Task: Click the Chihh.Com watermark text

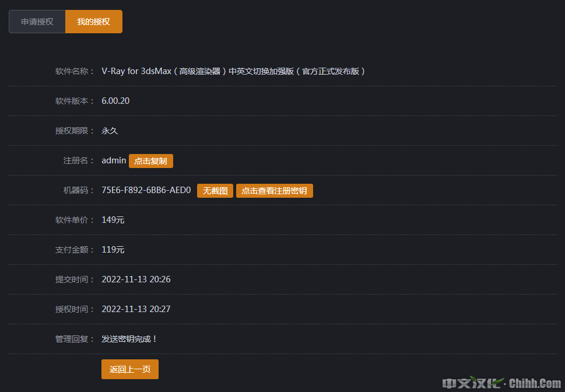Action: [535, 383]
